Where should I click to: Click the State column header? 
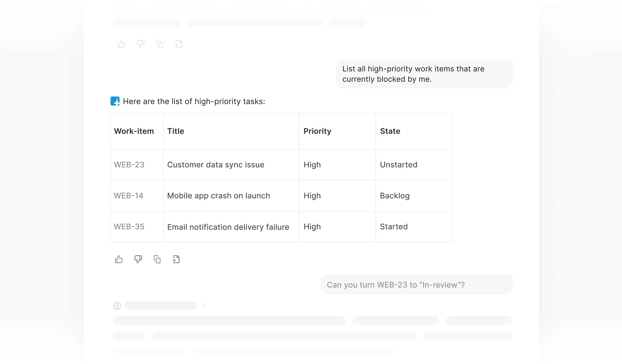[390, 131]
